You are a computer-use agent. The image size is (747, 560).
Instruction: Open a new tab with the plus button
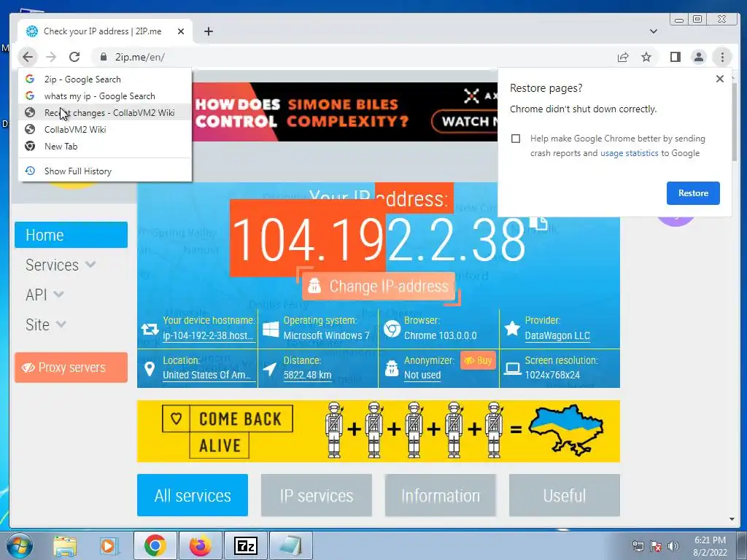pyautogui.click(x=208, y=31)
